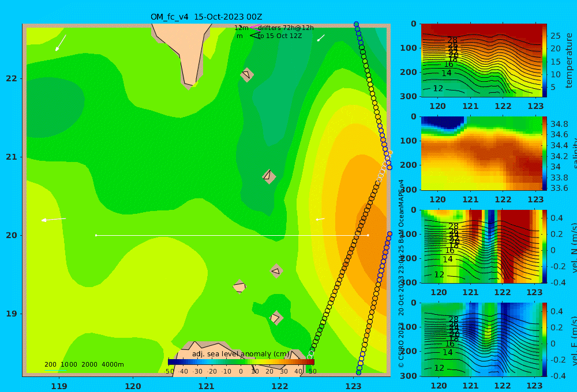Screen dimensions: 577x392
Task: Click latitude label 19 on the main map
Action: pos(12,314)
